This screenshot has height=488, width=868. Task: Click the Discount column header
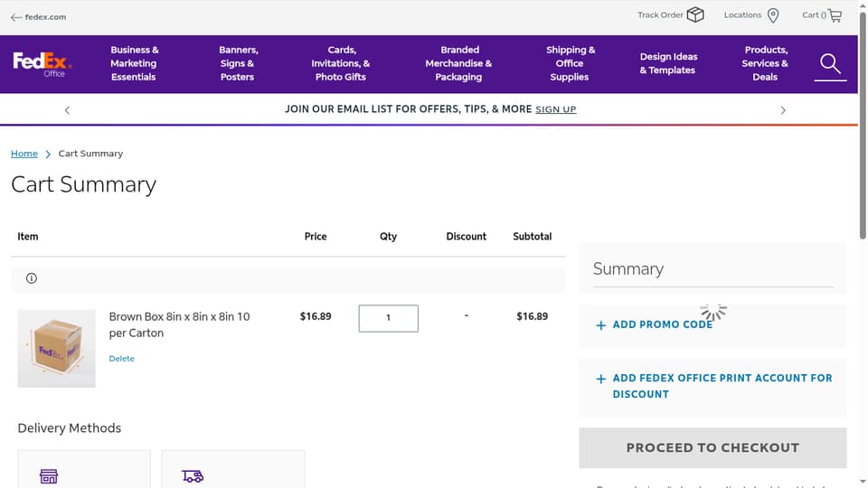[x=467, y=236]
